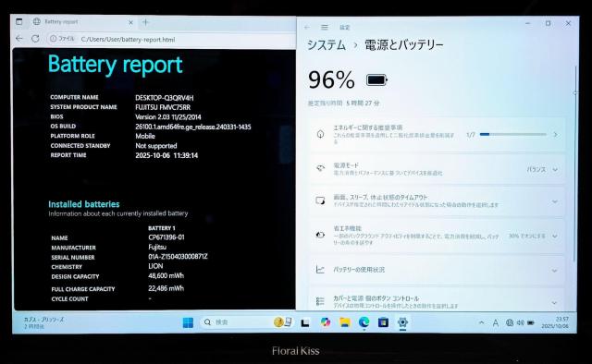Go back in the Edge browser
Screen dimensions: 592x364
point(19,39)
